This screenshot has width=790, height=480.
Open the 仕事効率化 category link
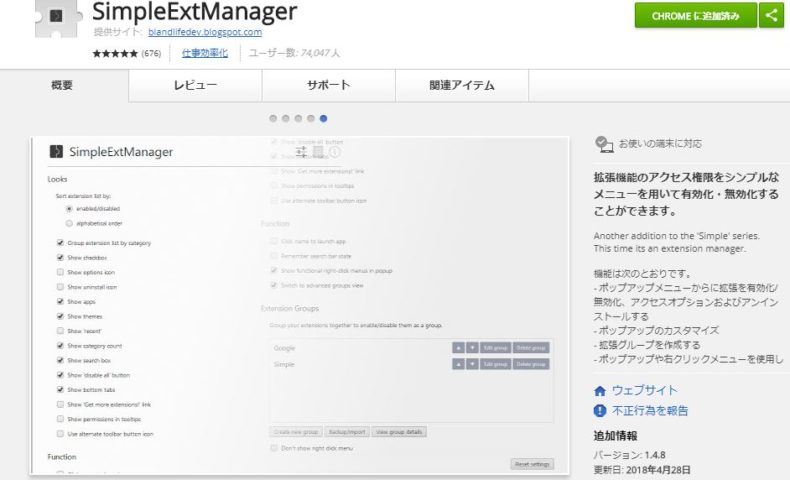(205, 53)
